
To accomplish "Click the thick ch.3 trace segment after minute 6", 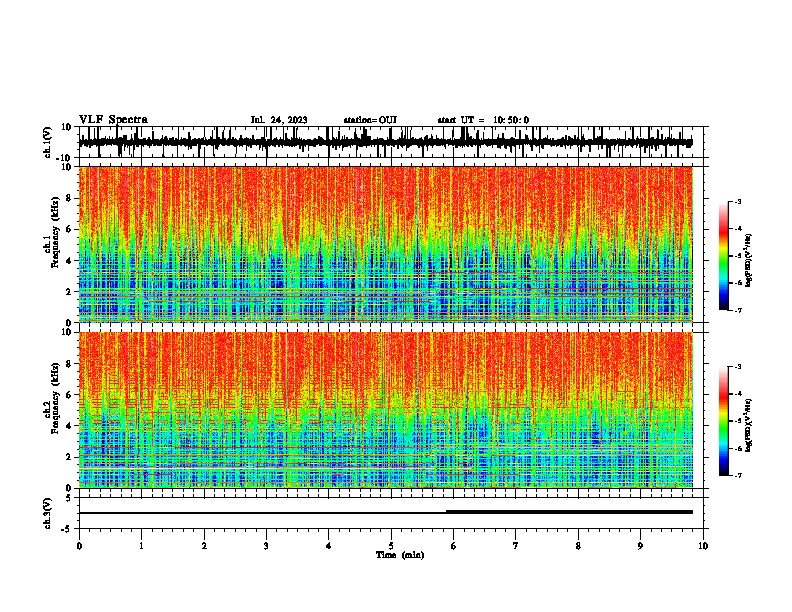I will [569, 512].
